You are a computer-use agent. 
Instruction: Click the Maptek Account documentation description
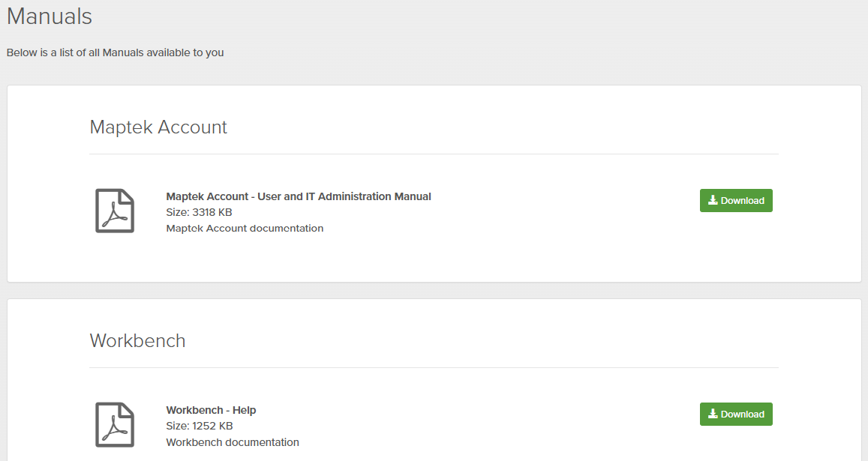245,228
